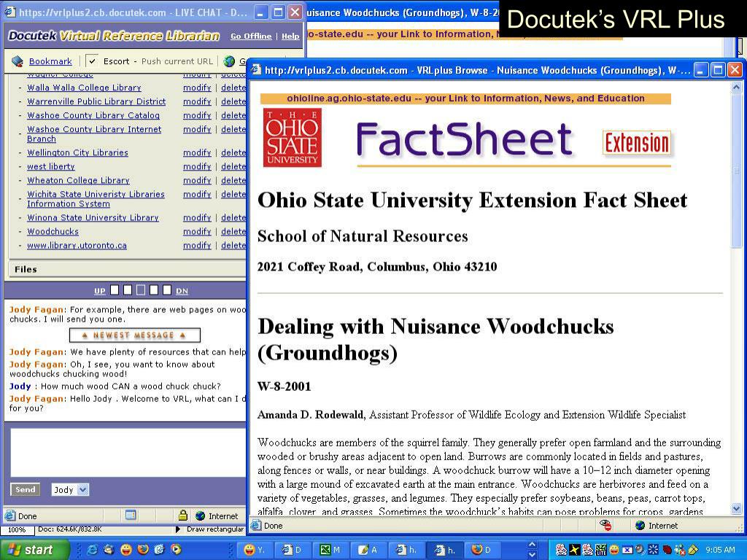Switch to the Yahoo 'Y.' taskbar button
The image size is (747, 560).
[255, 550]
